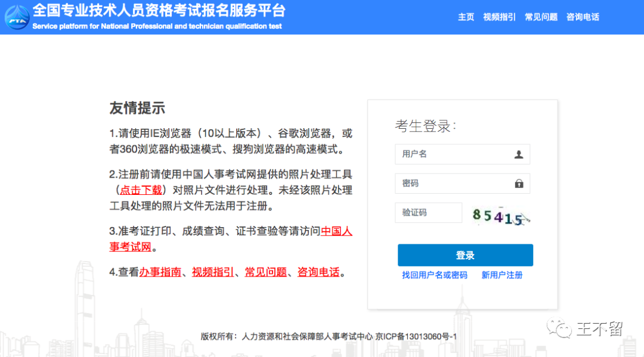The height and width of the screenshot is (357, 644).
Task: Click the lock icon in password field
Action: tap(519, 184)
